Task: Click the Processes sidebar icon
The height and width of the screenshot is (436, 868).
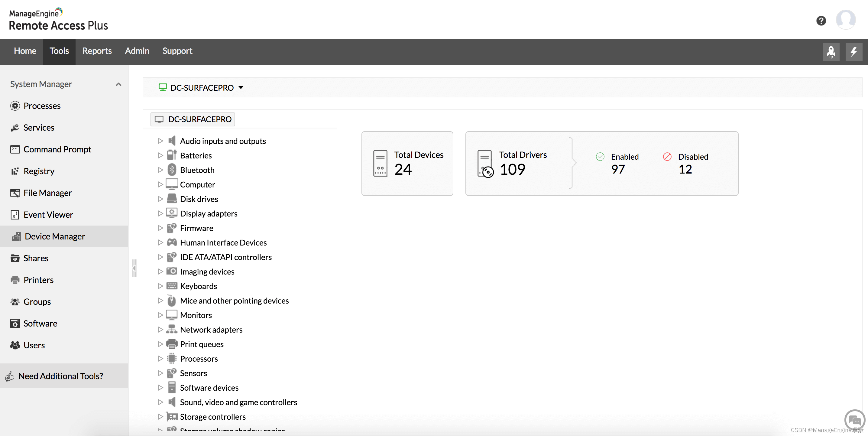Action: [15, 106]
